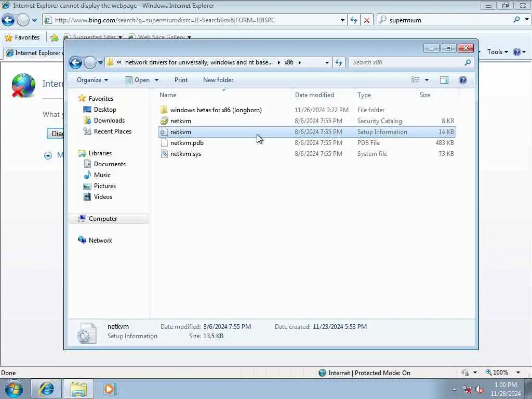Screen dimensions: 532x399
Task: Open Internet Explorer address bar dropdown
Action: pos(342,20)
